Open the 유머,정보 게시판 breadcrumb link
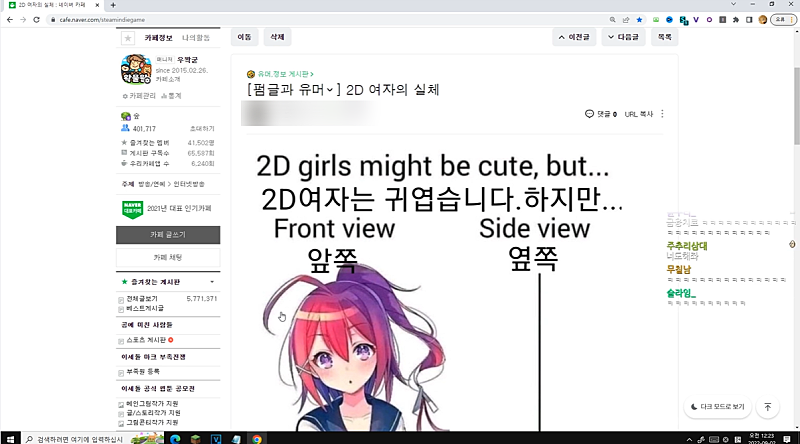Screen dimensions: 800x444 click(x=285, y=74)
